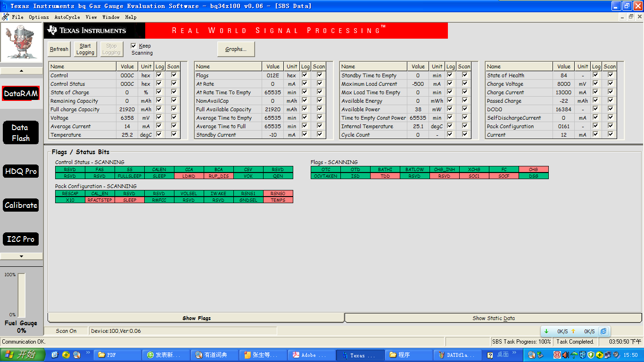This screenshot has height=362, width=644.
Task: Click the Voltage value 6358
Action: click(x=127, y=118)
